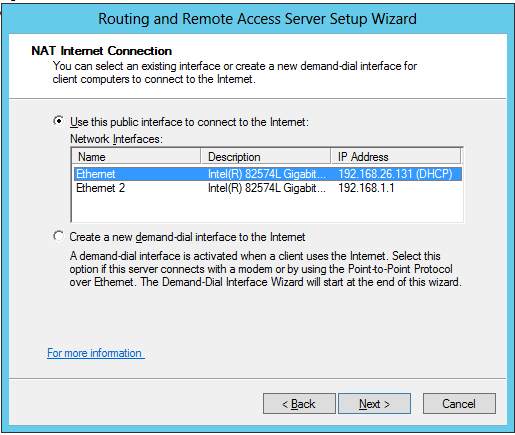This screenshot has width=515, height=435.
Task: Click the 192.168.1.1 IP address cell
Action: click(366, 188)
